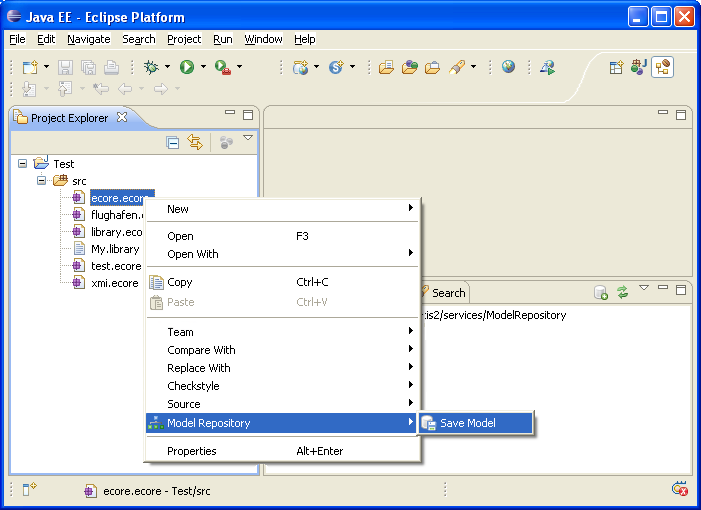Click the Save All toolbar icon
Screen dimensions: 701x510
[x=89, y=67]
